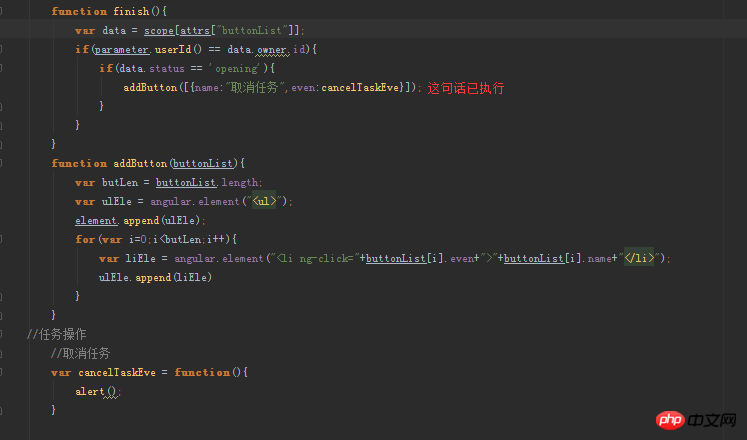Screen dimensions: 747x440
Task: Click the "取消任务" string literal
Action: (x=255, y=88)
